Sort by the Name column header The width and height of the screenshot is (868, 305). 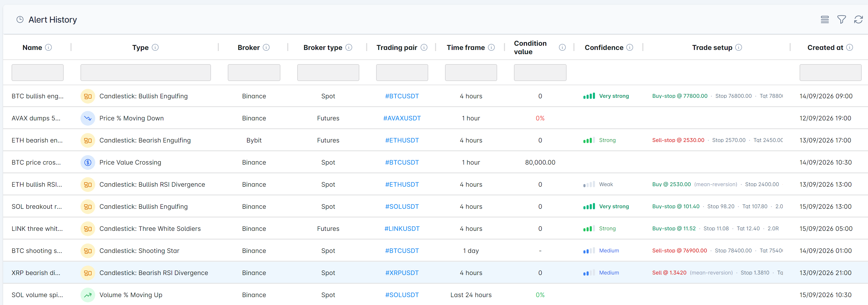click(32, 48)
